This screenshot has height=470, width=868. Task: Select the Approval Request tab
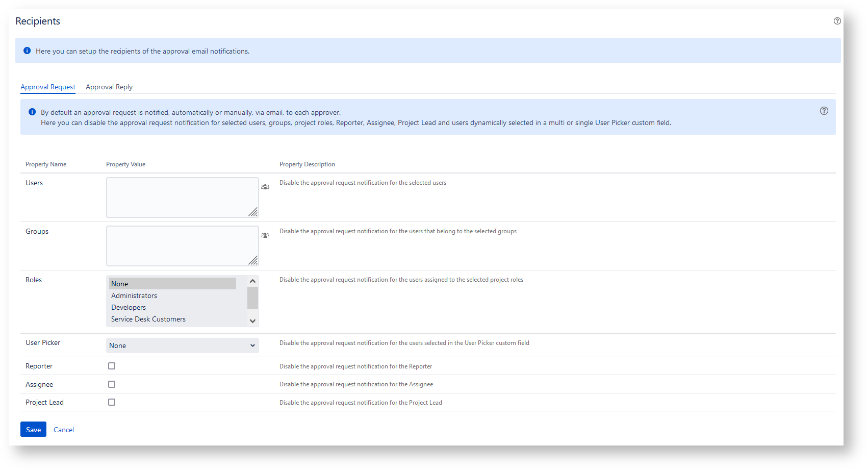[48, 87]
